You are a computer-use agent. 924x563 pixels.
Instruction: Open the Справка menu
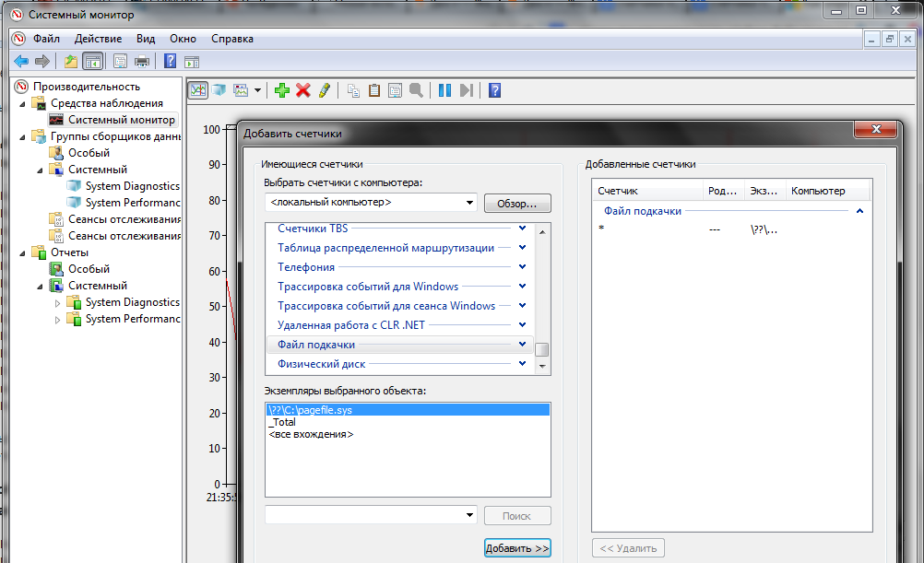(x=232, y=39)
